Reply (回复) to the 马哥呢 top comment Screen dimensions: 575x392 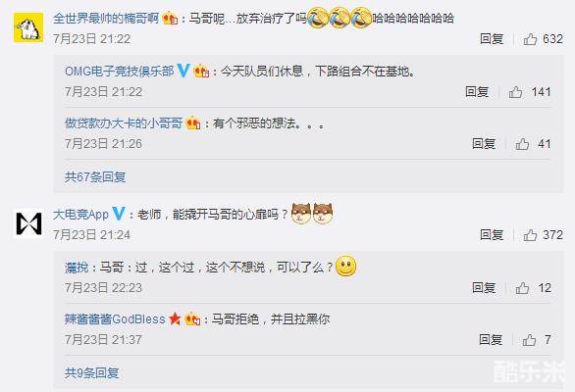(492, 39)
